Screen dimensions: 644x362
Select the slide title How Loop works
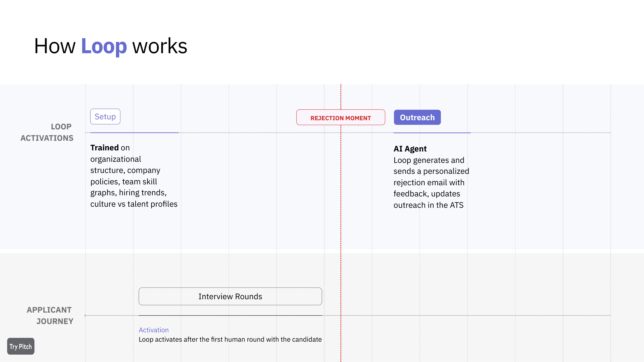pos(111,46)
